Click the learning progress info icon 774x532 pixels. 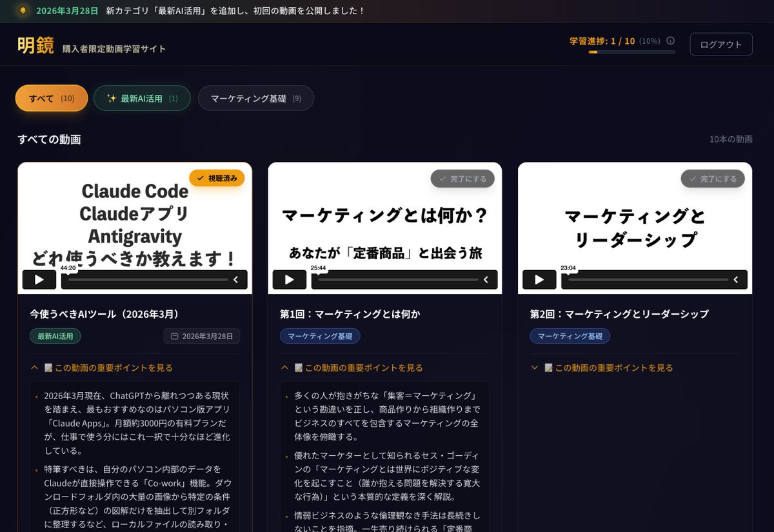coord(670,41)
